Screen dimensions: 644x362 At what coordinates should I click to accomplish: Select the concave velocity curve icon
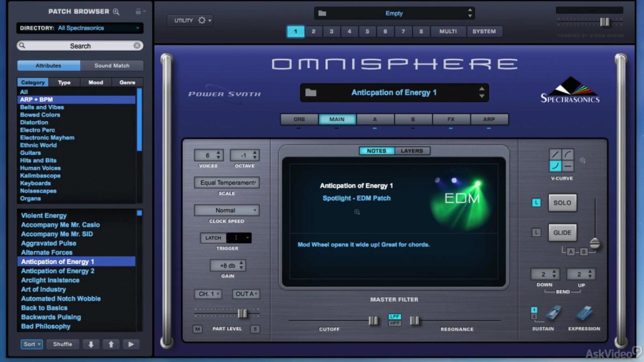tap(555, 166)
